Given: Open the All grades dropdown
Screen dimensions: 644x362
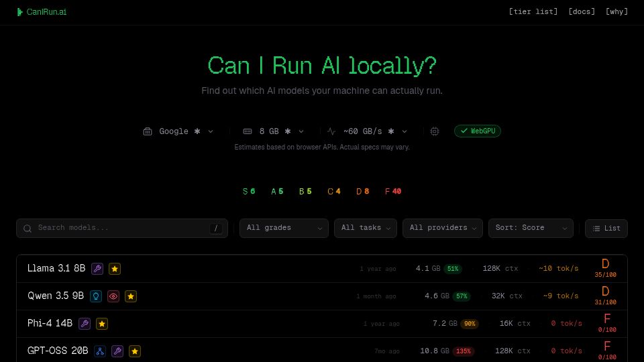Looking at the screenshot, I should click(x=284, y=228).
